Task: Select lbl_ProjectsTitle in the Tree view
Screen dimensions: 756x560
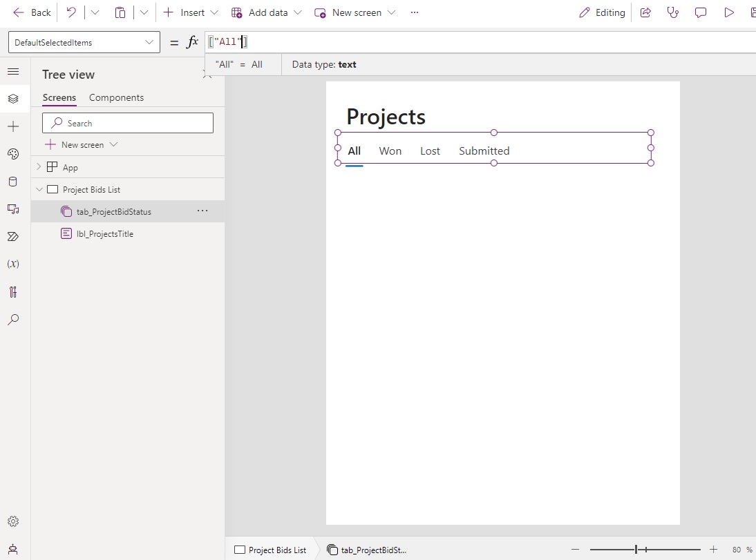Action: point(105,233)
